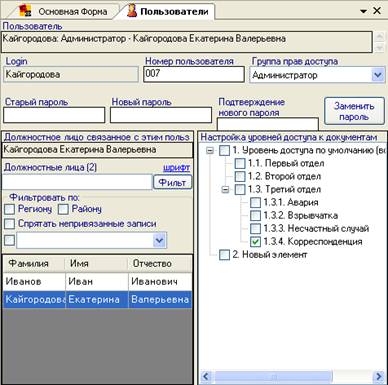Image resolution: width=388 pixels, height=385 pixels.
Task: Click right arrow of the horizontal scrollbar
Action: click(x=379, y=377)
